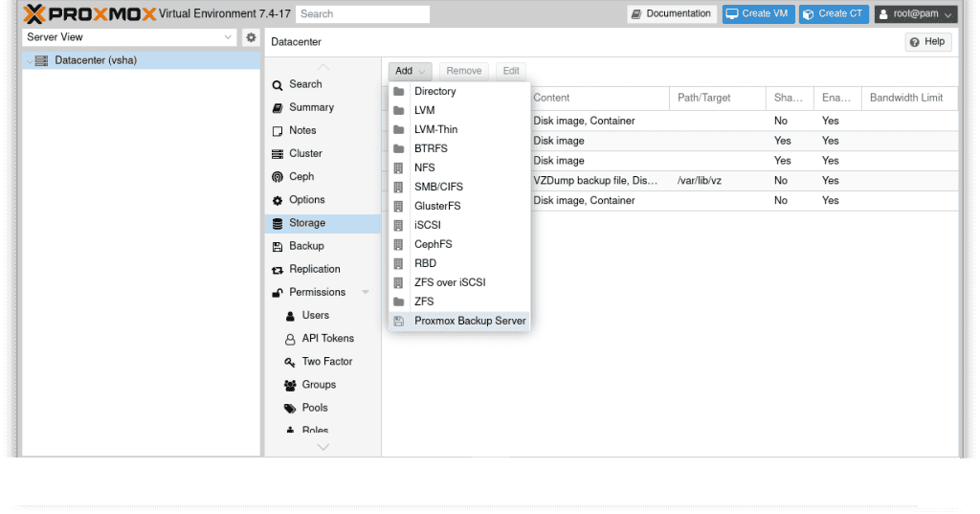Click the Backup floppy icon in sidebar
Viewport: 980px width, 514px height.
coord(278,246)
